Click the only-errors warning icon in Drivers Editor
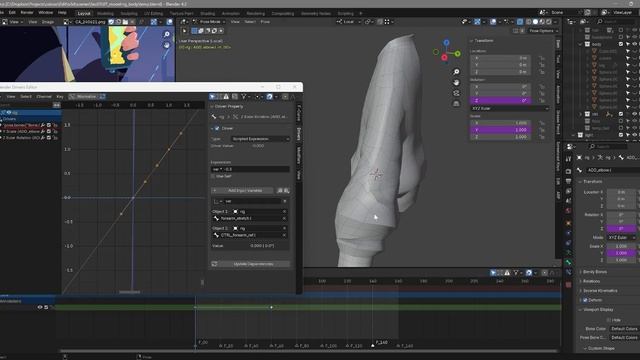 [x=226, y=97]
